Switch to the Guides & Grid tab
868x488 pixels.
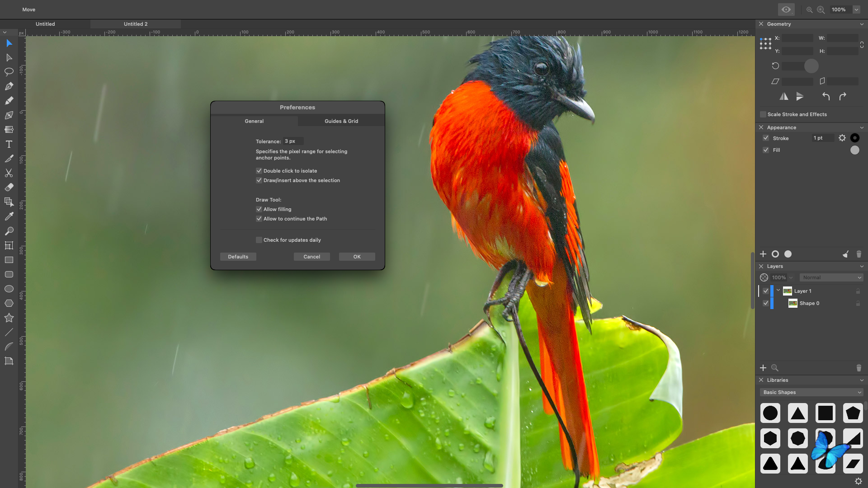pyautogui.click(x=341, y=121)
